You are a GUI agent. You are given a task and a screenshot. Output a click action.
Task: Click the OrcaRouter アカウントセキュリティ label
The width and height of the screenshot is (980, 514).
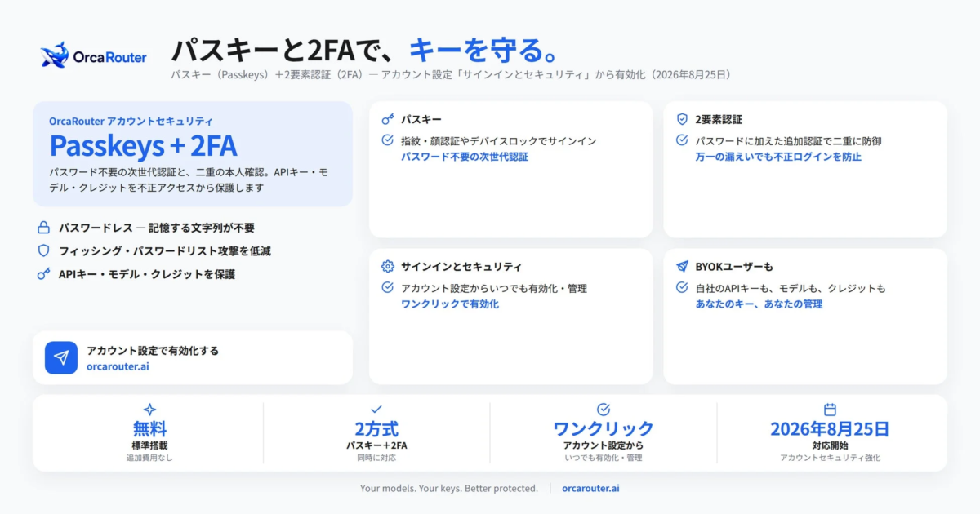click(131, 121)
